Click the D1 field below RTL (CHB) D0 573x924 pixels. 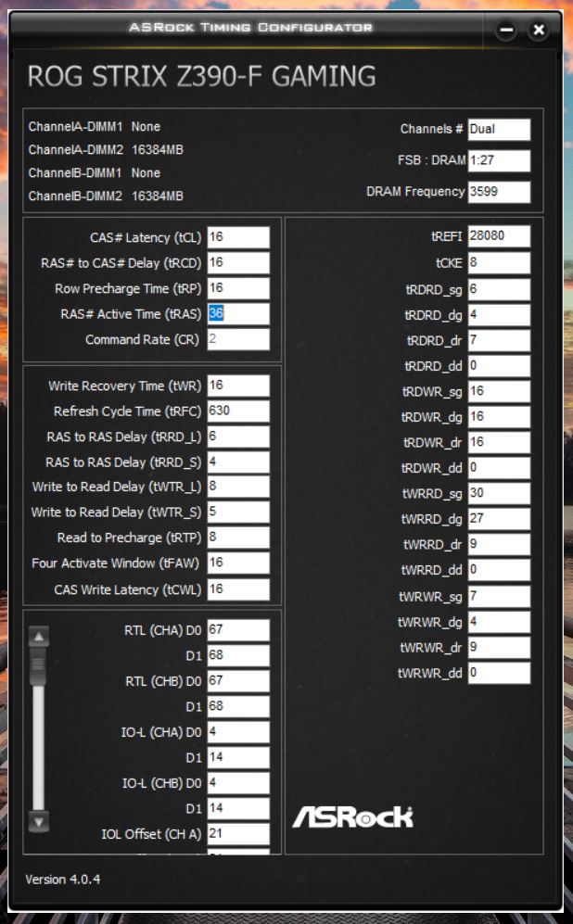(x=238, y=706)
